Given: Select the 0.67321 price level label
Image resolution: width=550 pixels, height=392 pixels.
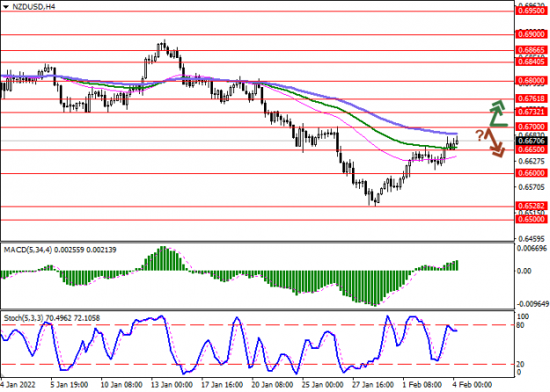Looking at the screenshot, I should tap(532, 113).
